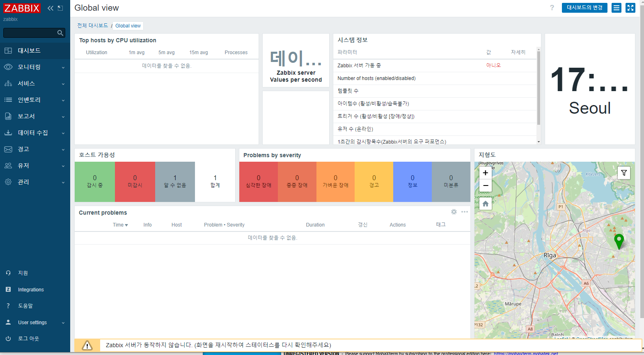Viewport: 644px width, 355px height.
Task: Click the 알 수 없음 availability tile
Action: click(175, 181)
